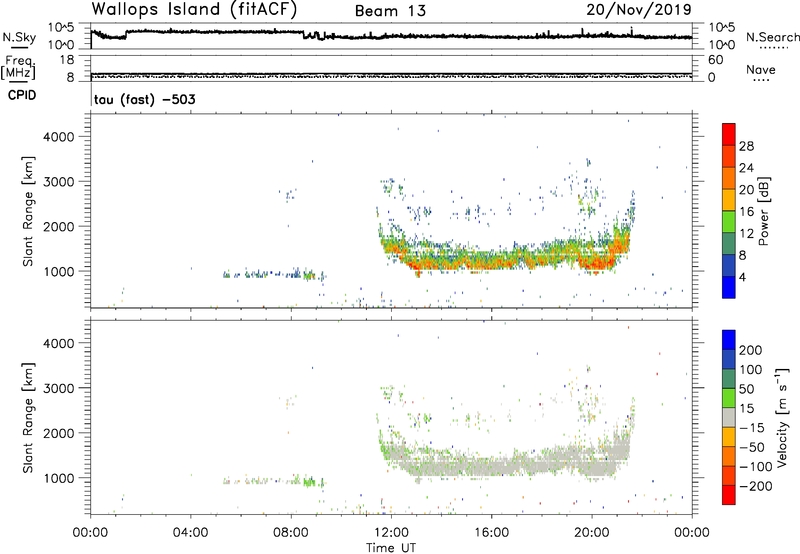The image size is (800, 554).
Task: Click the '08:00' time axis tick label
Action: coord(291,533)
